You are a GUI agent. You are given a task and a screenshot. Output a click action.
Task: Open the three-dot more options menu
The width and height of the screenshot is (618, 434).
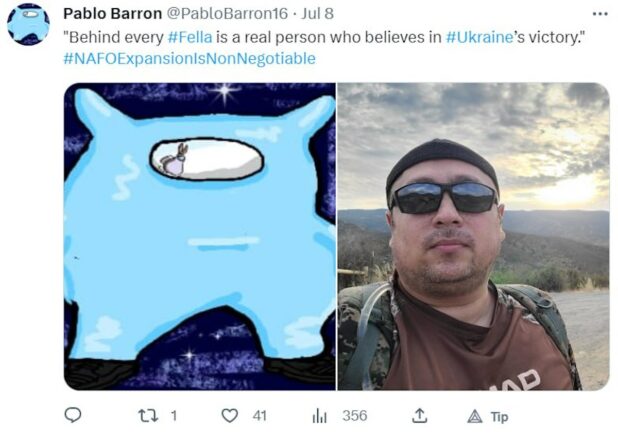[x=600, y=14]
